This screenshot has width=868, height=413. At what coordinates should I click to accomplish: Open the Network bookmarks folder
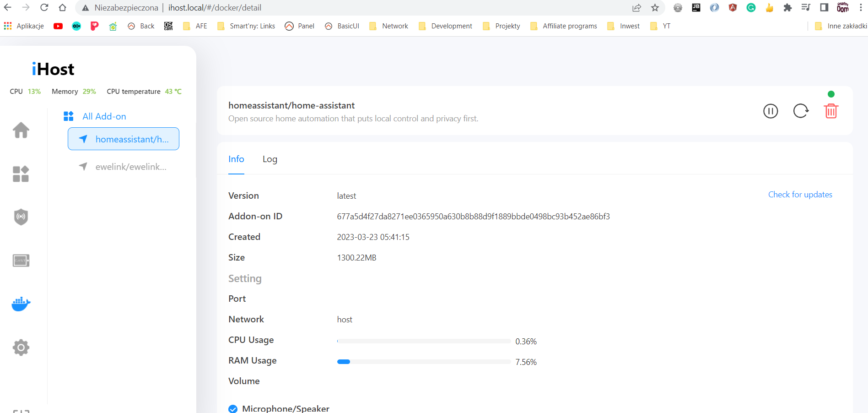coord(388,26)
